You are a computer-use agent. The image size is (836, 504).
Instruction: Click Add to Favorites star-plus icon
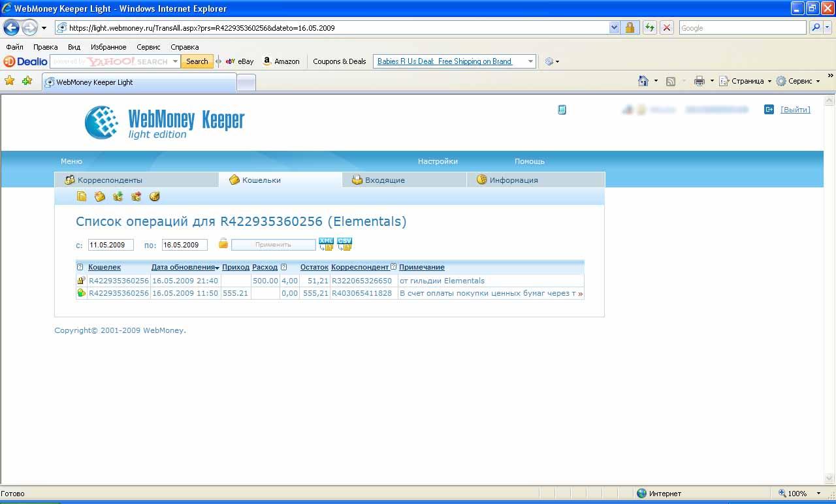[27, 81]
